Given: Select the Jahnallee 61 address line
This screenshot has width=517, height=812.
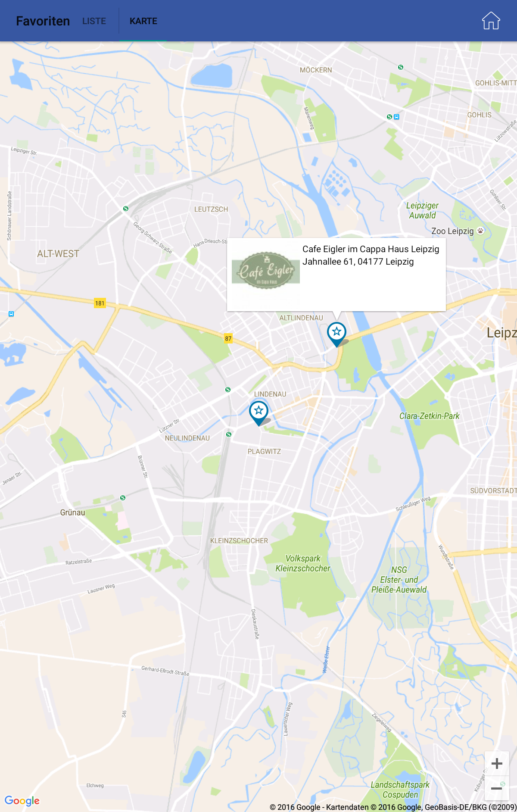Looking at the screenshot, I should point(358,262).
